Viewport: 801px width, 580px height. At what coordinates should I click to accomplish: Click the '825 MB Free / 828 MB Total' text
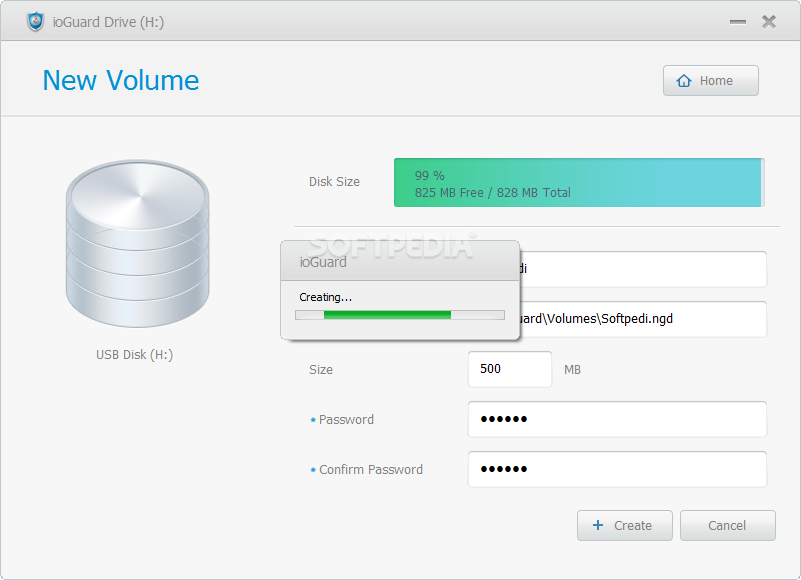coord(492,193)
